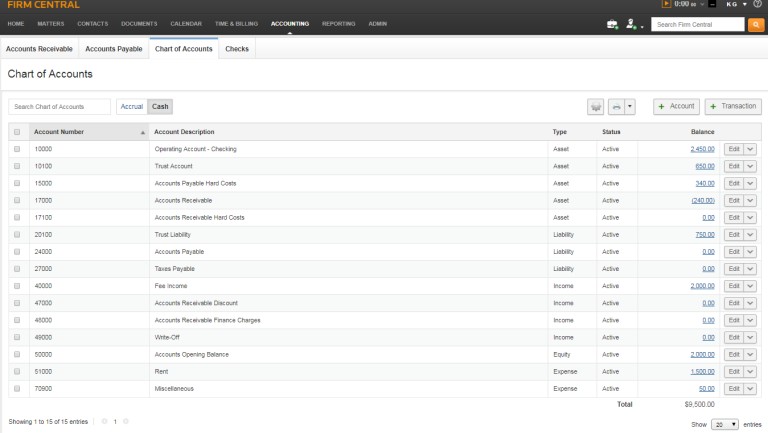Select the checkbox for Trust Liability row
768x433 pixels.
17,234
